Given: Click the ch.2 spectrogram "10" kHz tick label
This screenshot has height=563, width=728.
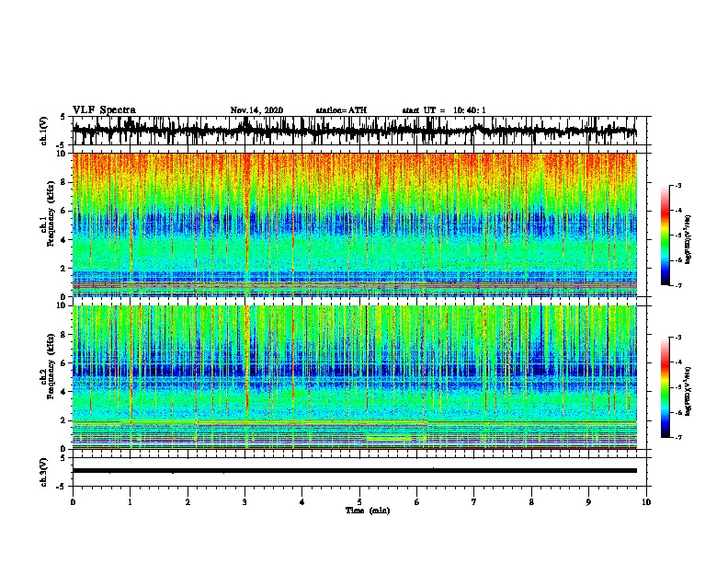Looking at the screenshot, I should pos(62,305).
